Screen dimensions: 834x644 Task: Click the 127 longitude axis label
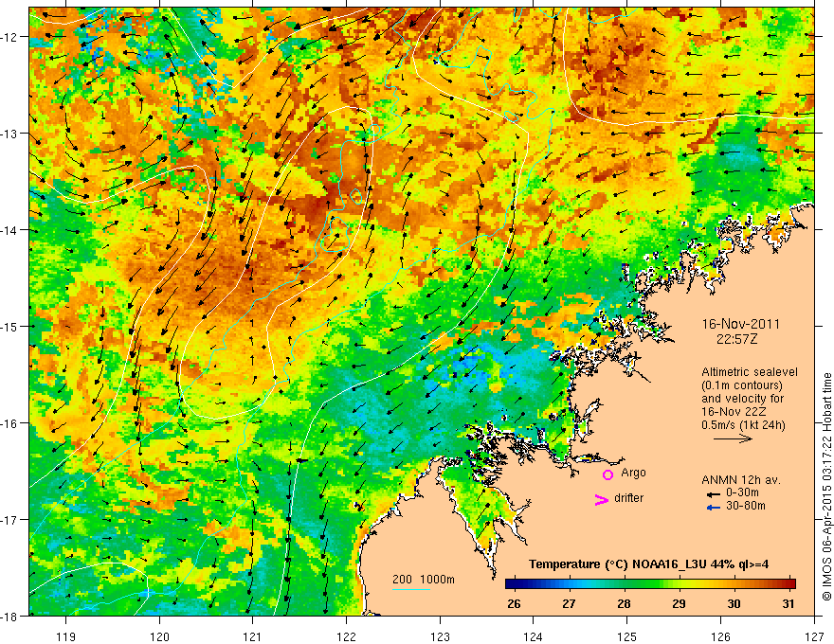point(814,637)
